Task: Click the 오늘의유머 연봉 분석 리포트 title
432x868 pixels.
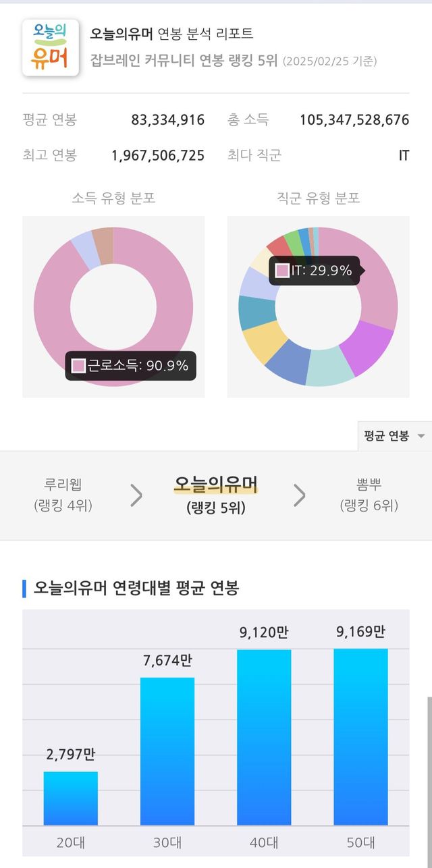Action: tap(171, 34)
